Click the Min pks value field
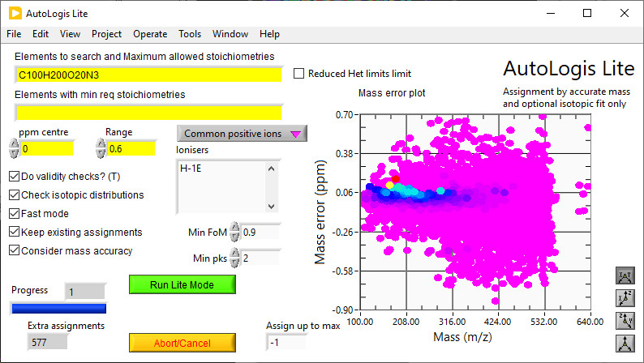Screen dimensions: 644x363 (260, 258)
